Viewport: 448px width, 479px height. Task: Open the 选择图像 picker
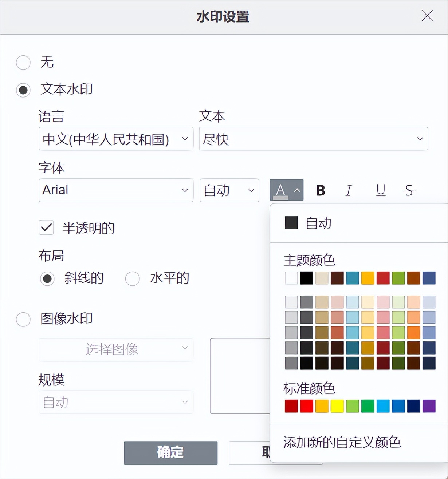116,350
